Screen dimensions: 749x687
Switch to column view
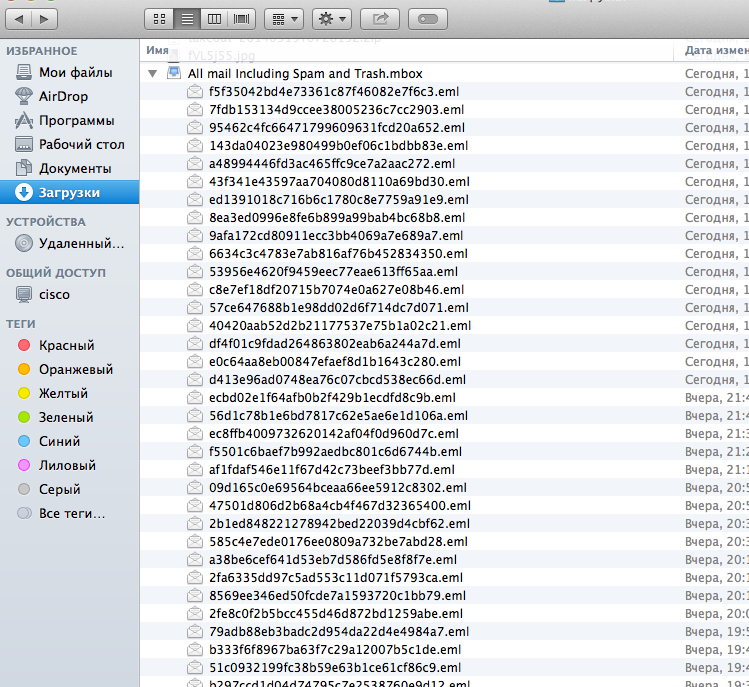(x=214, y=18)
